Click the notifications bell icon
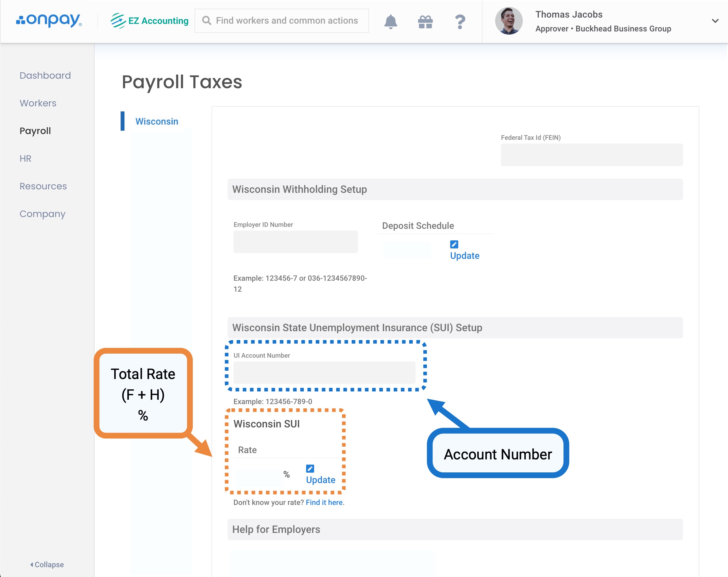 390,22
